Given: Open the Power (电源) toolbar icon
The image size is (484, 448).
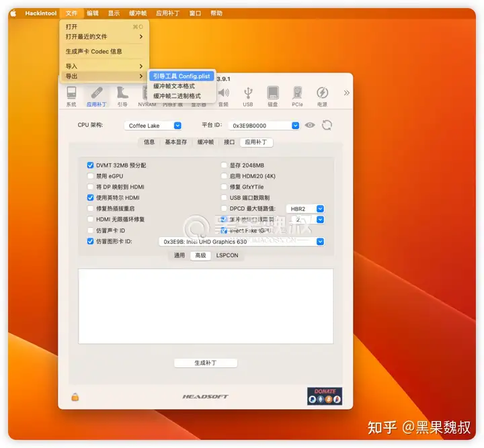Looking at the screenshot, I should pos(322,96).
